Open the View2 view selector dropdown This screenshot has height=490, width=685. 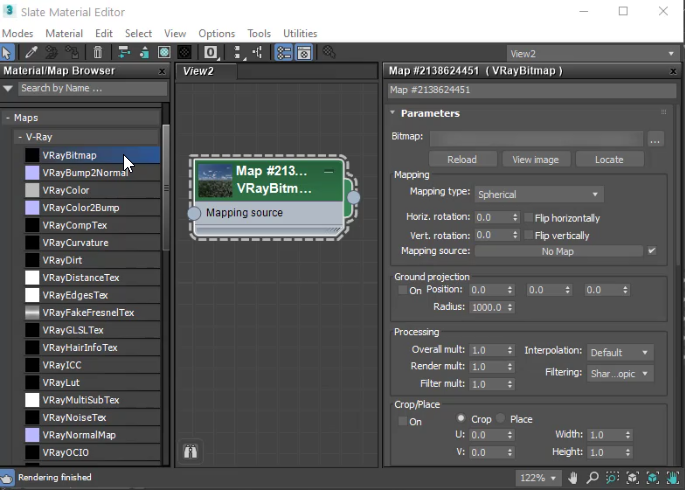(x=592, y=54)
